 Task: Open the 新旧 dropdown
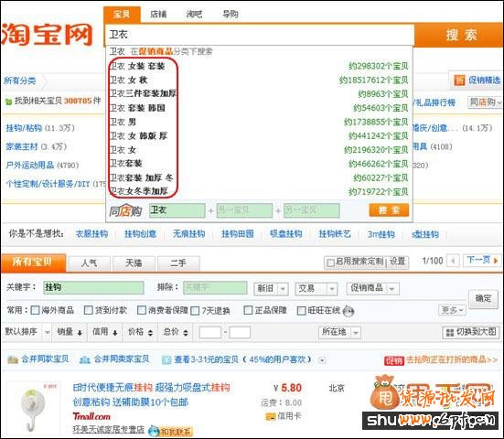tap(271, 289)
